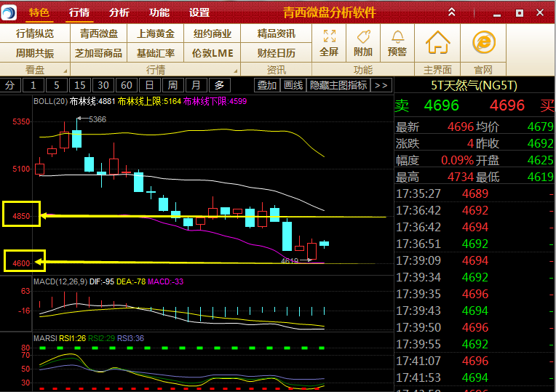Click the 4619 low price marker

pyautogui.click(x=290, y=261)
